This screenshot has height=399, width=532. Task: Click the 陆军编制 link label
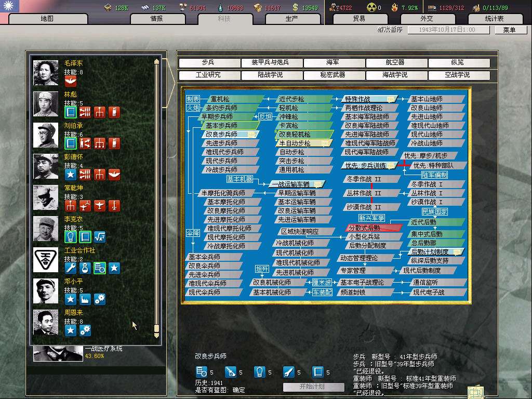click(435, 175)
